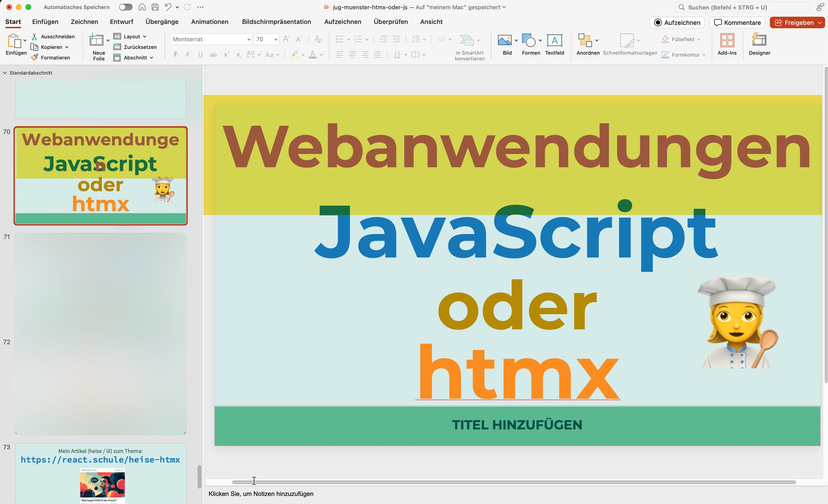The image size is (828, 504).
Task: Save the presentation with the disk icon
Action: click(x=155, y=7)
